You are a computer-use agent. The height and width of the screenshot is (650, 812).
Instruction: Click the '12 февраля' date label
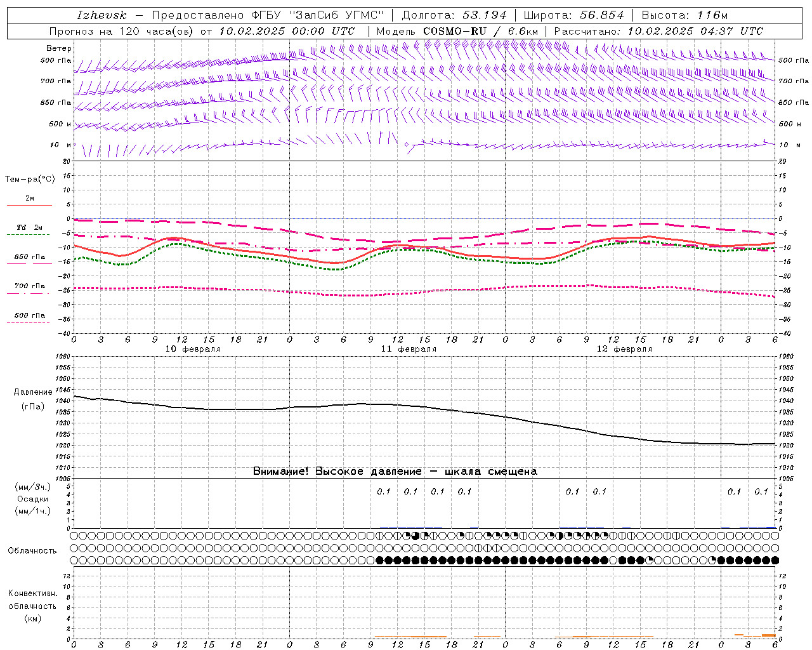point(624,349)
